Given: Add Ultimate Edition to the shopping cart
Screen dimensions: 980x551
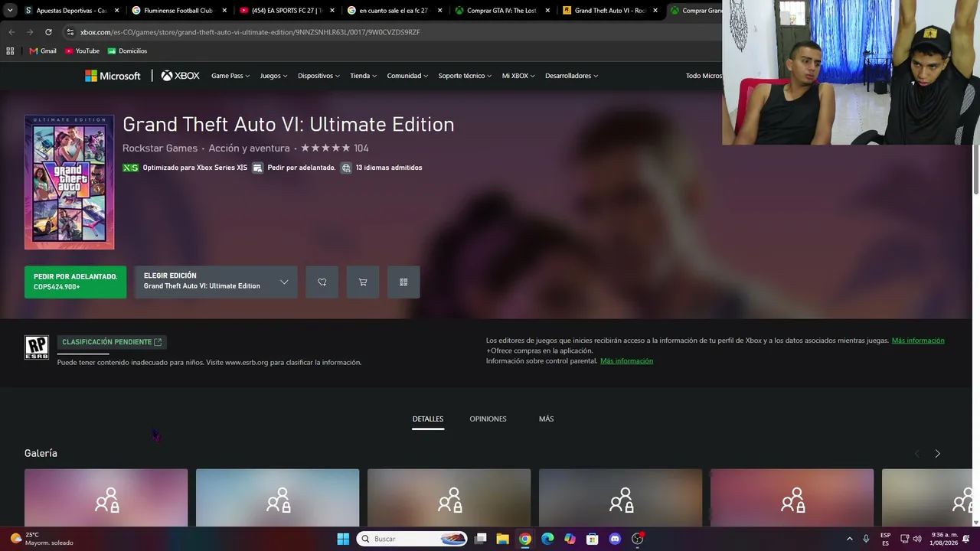Looking at the screenshot, I should 363,282.
